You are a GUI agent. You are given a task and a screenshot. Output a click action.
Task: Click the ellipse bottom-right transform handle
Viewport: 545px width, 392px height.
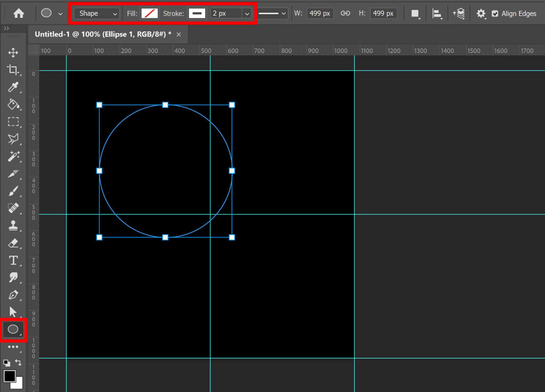232,238
